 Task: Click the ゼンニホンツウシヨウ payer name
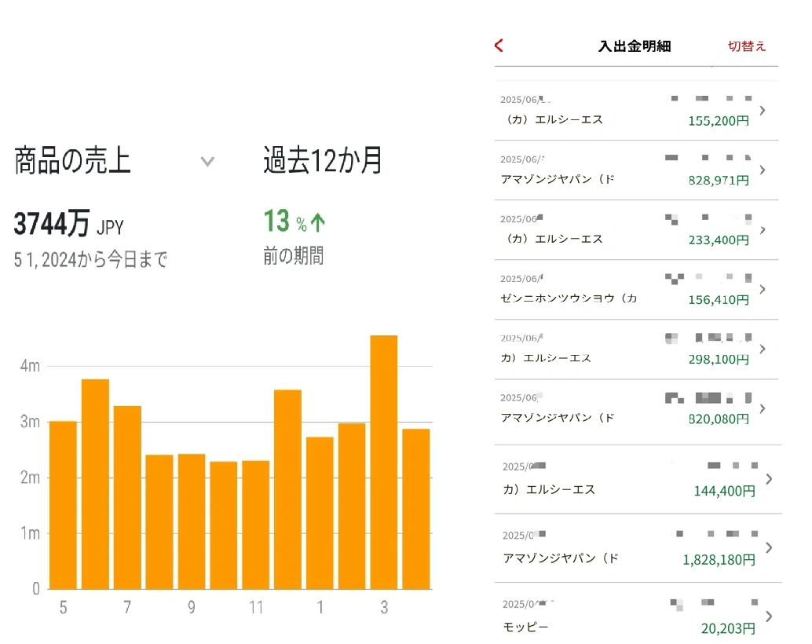click(568, 298)
